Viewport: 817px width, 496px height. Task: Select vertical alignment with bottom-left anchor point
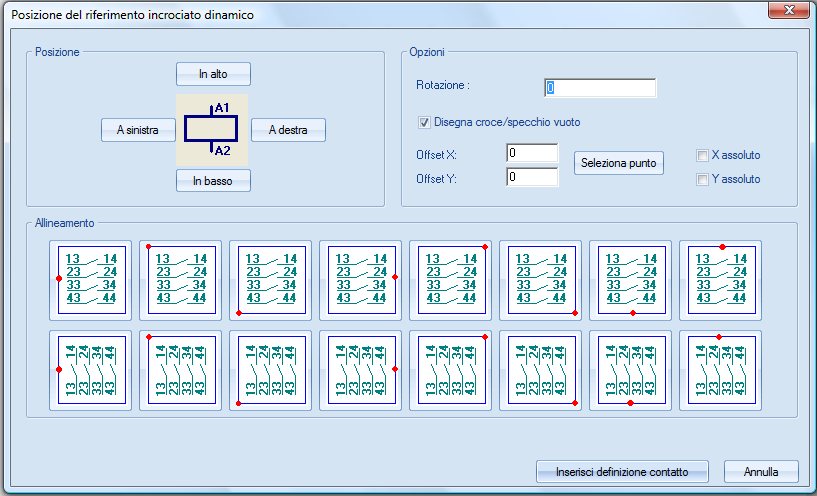[270, 370]
